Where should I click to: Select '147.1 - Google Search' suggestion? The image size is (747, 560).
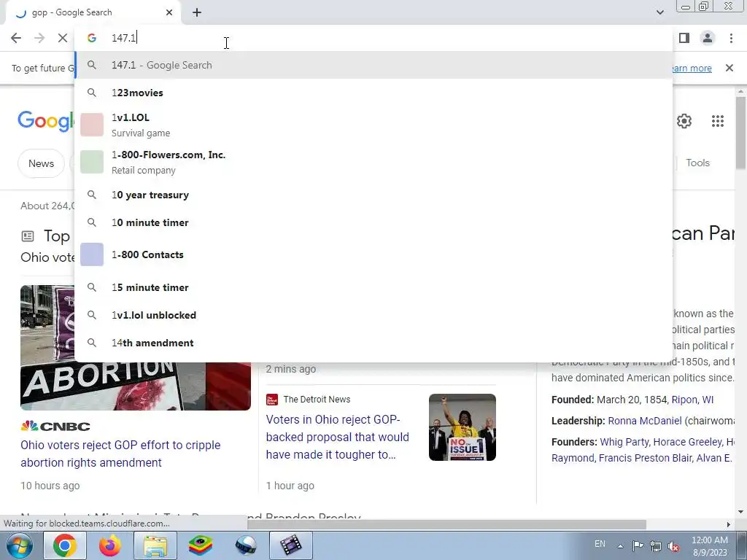click(x=373, y=65)
